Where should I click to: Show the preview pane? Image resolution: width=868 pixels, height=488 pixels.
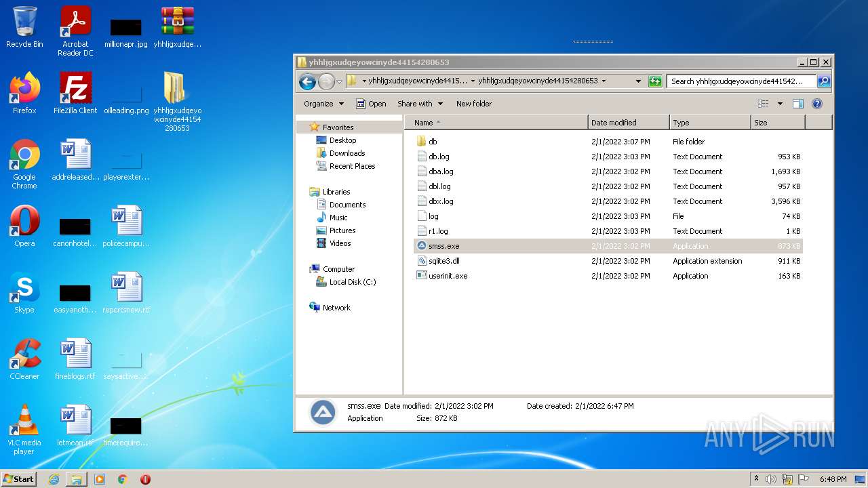(798, 104)
